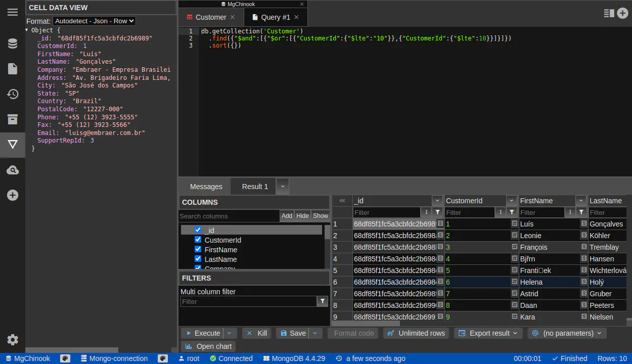
Task: Open settings gear in sidebar
Action: coord(13,340)
